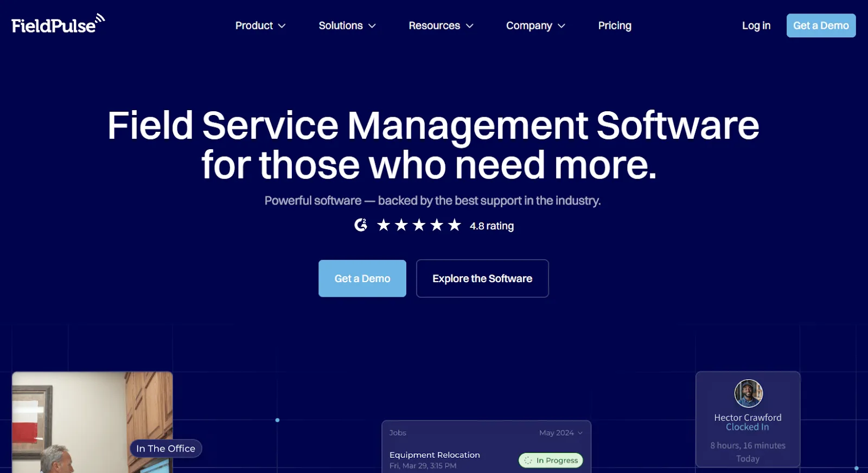The image size is (868, 473).
Task: Click the 8 hours, 16 minutes text
Action: pyautogui.click(x=748, y=445)
